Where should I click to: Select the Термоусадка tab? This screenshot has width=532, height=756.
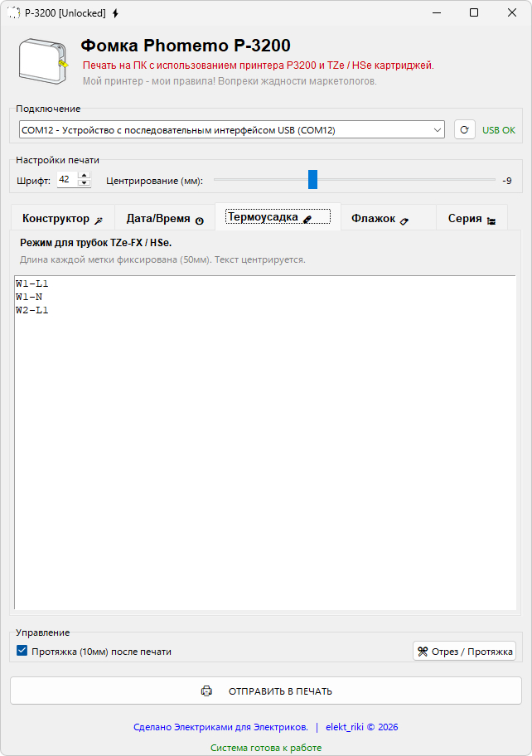click(x=278, y=217)
